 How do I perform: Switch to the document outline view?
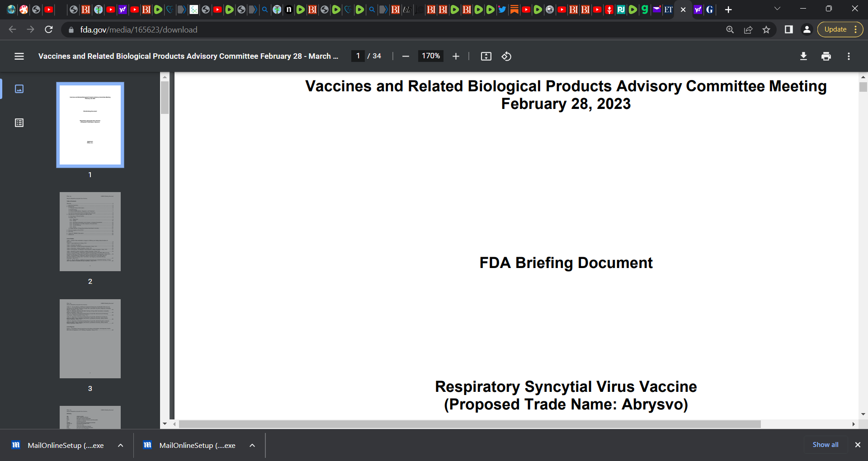tap(19, 122)
